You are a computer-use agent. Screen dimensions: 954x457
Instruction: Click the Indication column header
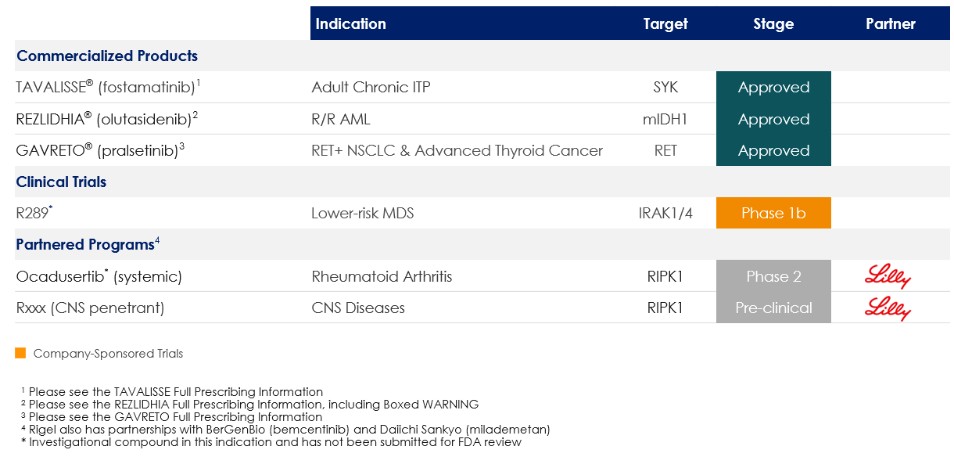(350, 24)
